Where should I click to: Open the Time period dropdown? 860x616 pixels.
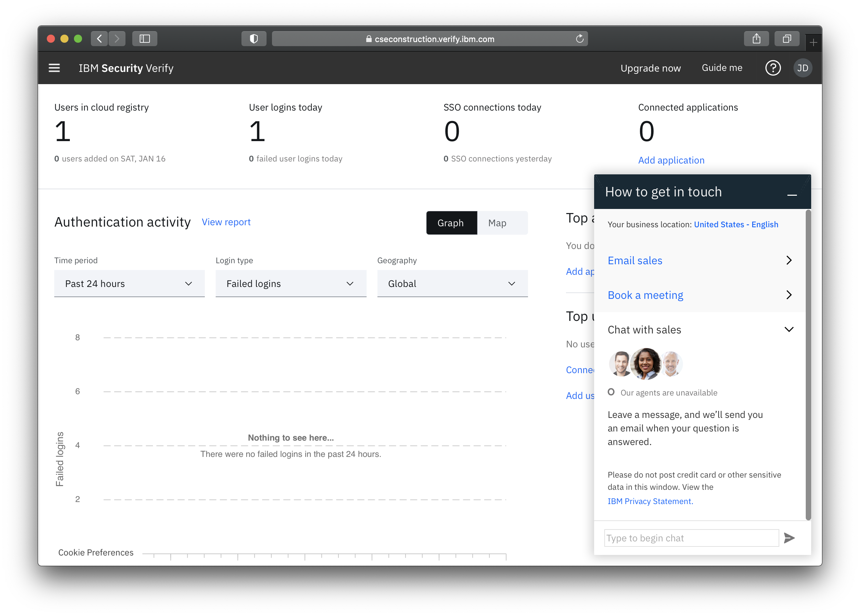click(129, 284)
